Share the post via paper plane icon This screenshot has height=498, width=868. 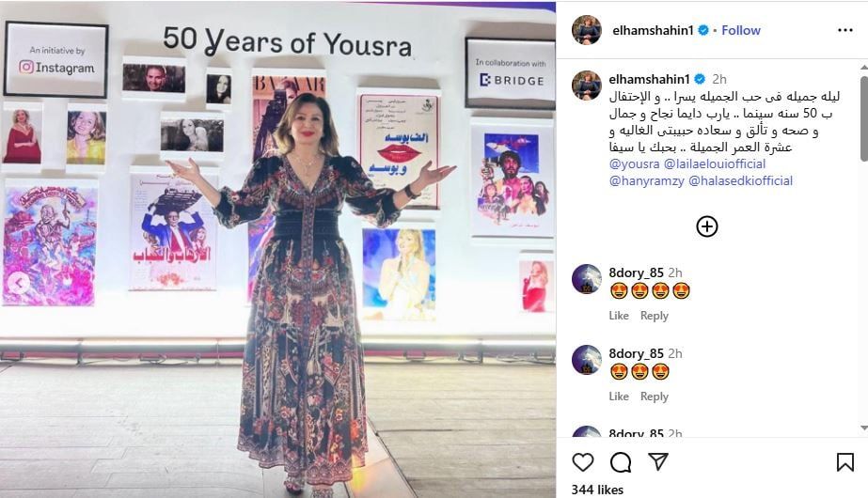point(658,461)
